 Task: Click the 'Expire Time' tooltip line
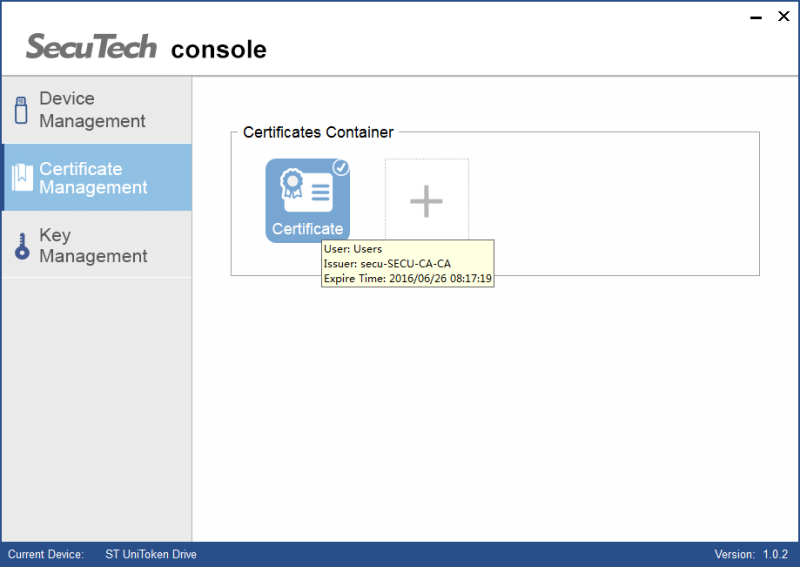click(408, 279)
